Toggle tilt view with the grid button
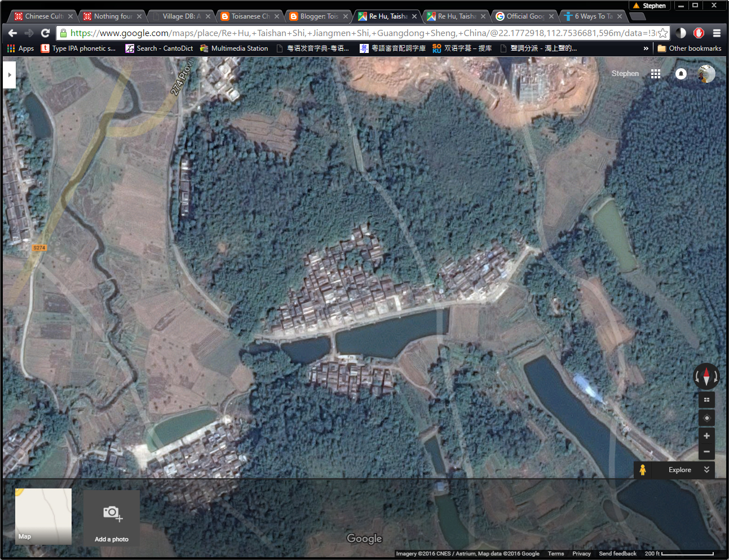 point(706,400)
